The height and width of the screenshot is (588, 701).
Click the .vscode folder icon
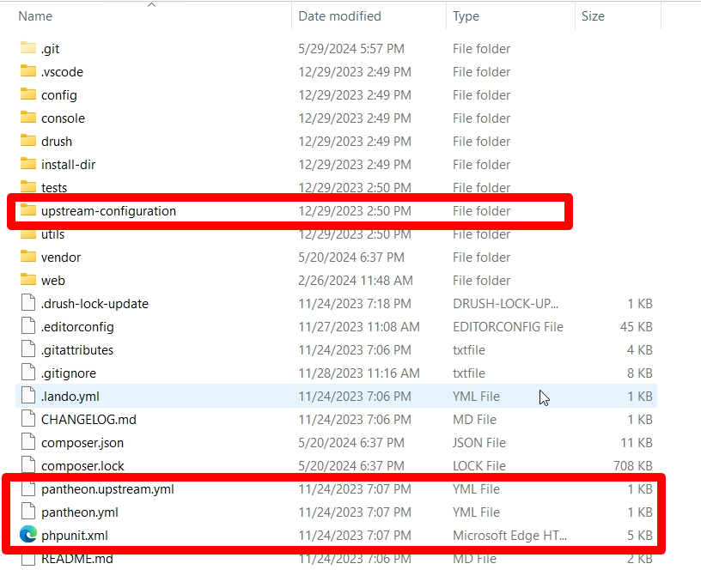28,71
